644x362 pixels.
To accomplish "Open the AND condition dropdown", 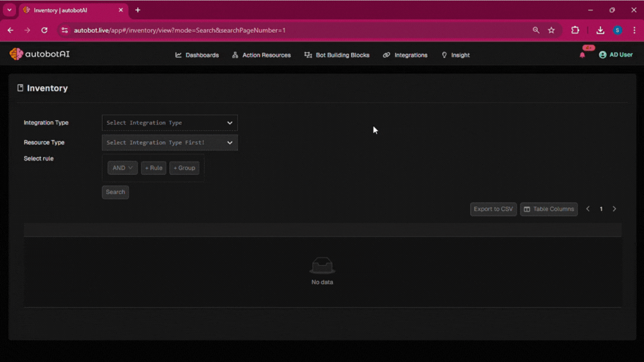I will [122, 168].
